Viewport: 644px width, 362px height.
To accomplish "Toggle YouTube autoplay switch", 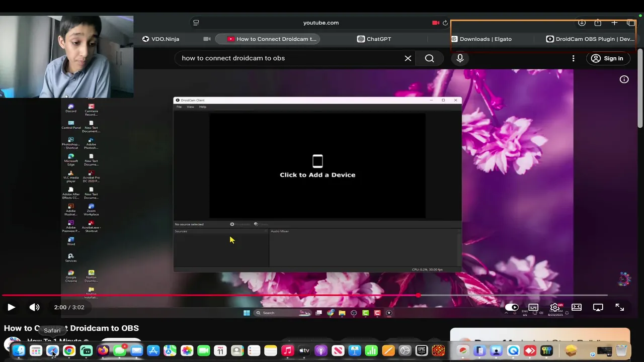I will [x=512, y=307].
